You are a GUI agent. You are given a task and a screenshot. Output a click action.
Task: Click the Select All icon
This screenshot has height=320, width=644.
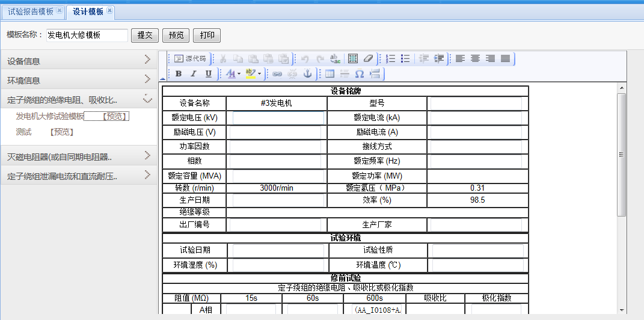tap(353, 59)
